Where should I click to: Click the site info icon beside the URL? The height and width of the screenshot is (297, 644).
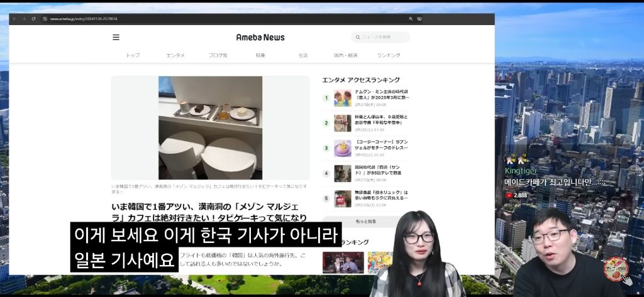(45, 19)
